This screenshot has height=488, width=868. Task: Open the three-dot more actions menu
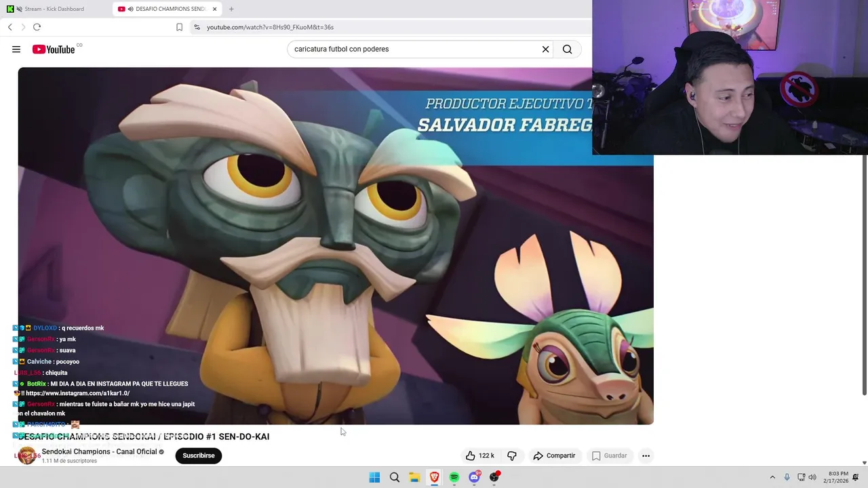click(x=646, y=455)
